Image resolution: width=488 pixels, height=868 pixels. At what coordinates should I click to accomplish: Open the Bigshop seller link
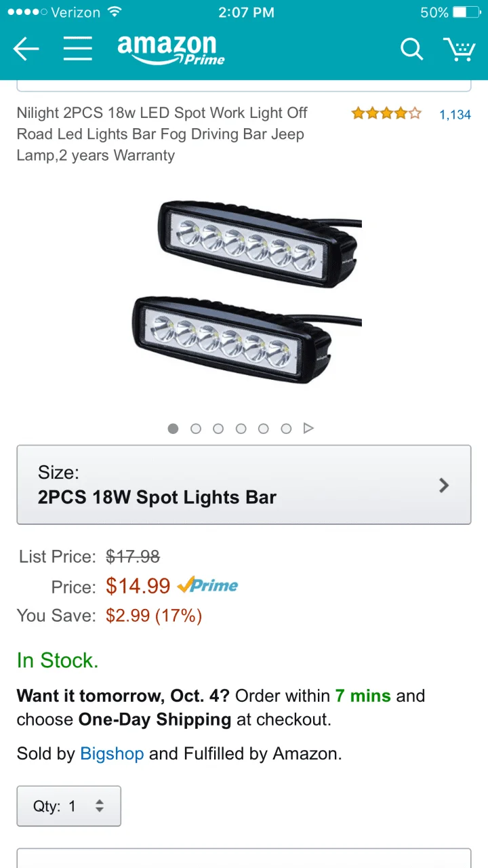click(x=112, y=753)
